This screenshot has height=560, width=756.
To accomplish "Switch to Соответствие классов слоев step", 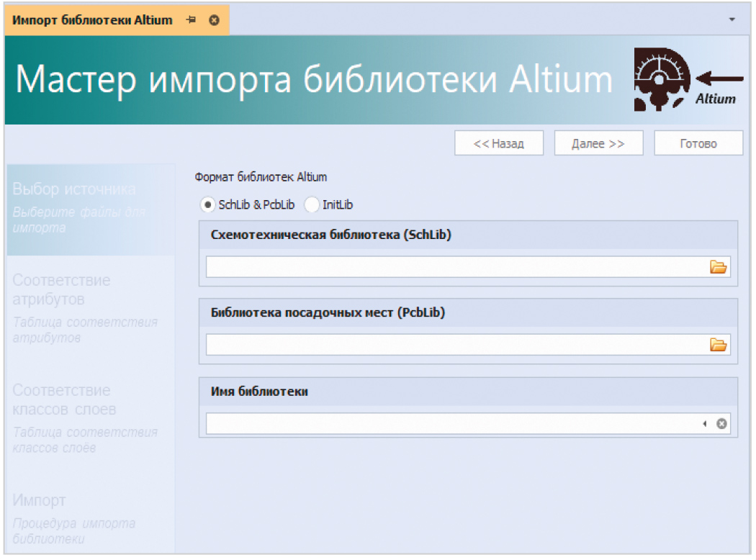I will click(91, 418).
